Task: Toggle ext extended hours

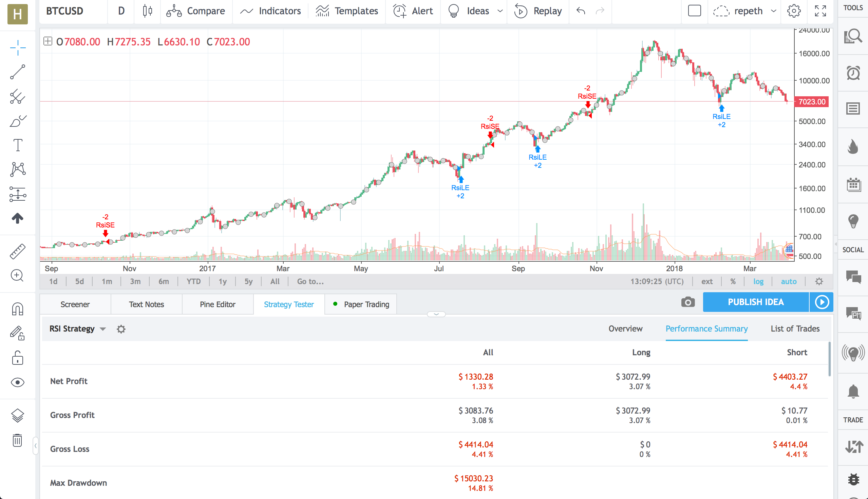Action: (707, 281)
